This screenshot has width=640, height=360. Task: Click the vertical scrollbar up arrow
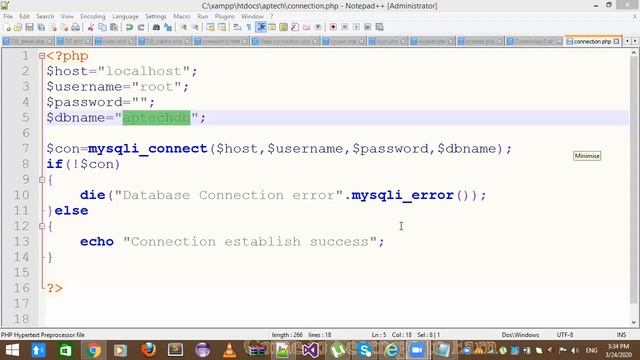coord(634,52)
